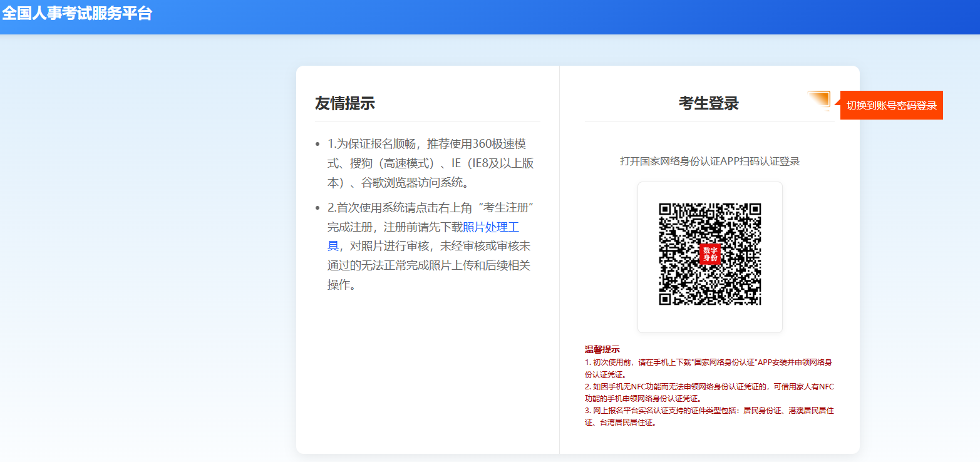Click the 全国人事考试服务平台 site title
This screenshot has height=462, width=980.
pos(77,13)
